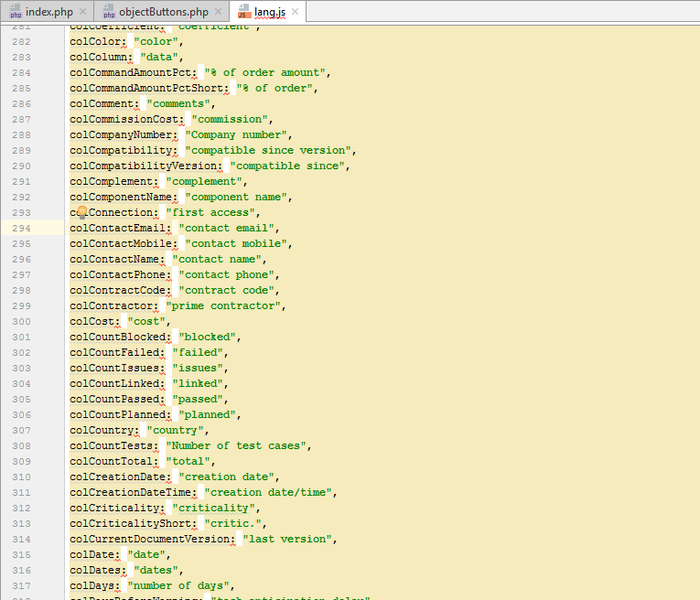Screen dimensions: 700x600
Task: Click the JS file icon on lang.js tab
Action: pyautogui.click(x=243, y=13)
